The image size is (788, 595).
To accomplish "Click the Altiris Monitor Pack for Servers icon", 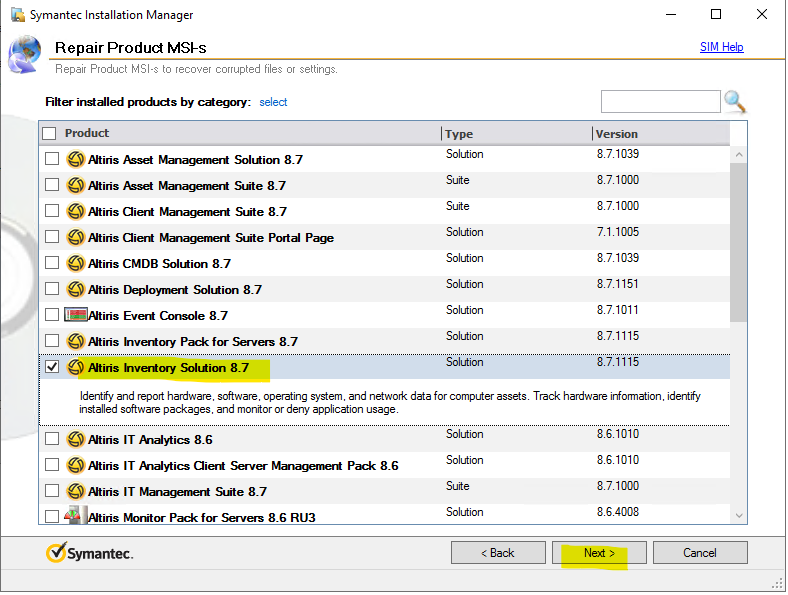I will point(76,517).
